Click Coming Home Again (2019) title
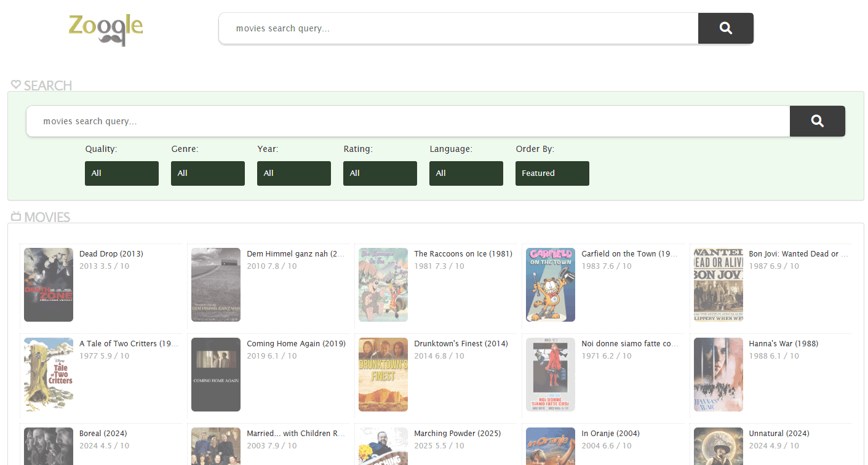 tap(296, 344)
